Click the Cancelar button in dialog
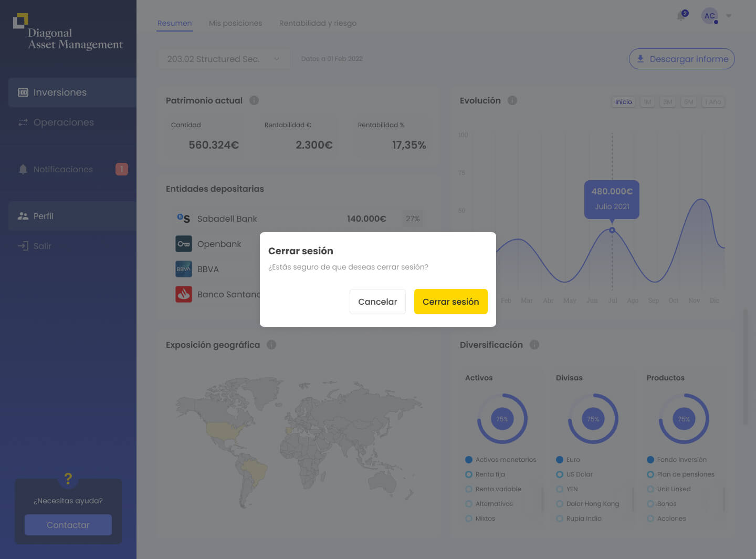Image resolution: width=756 pixels, height=559 pixels. point(377,302)
